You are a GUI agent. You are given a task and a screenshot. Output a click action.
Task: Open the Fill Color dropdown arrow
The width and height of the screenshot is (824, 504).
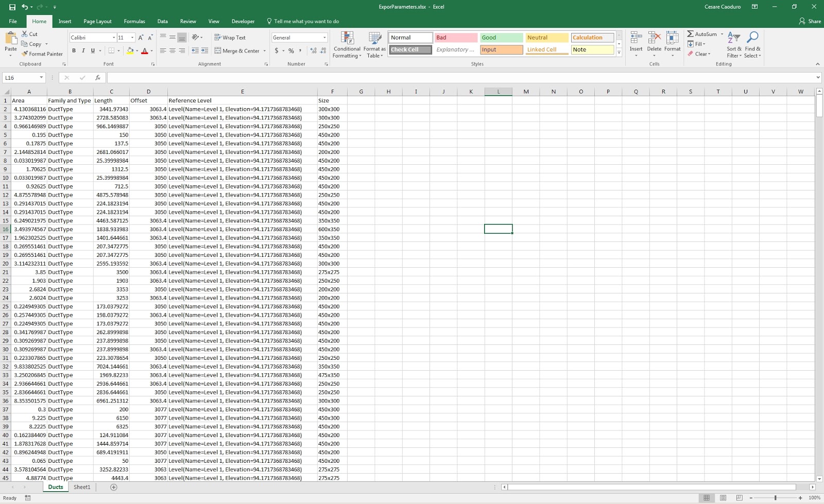pyautogui.click(x=136, y=50)
